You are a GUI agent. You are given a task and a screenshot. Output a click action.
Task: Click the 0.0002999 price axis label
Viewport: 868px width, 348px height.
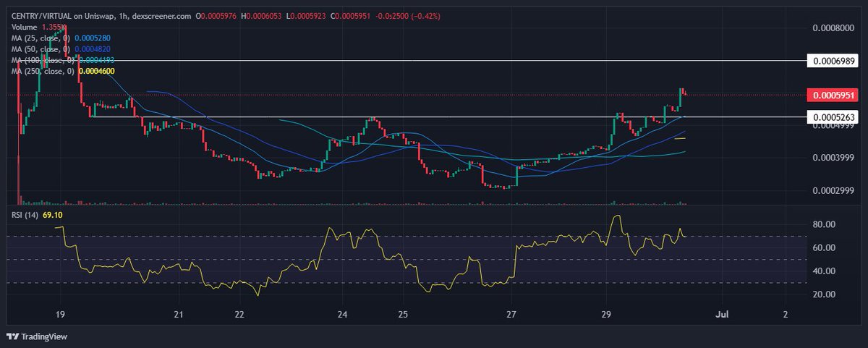point(833,190)
